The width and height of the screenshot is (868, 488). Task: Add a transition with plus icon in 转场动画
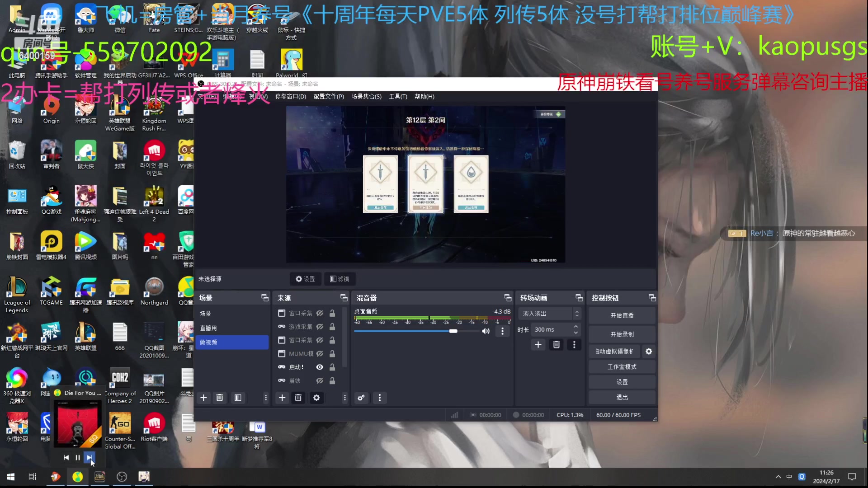pyautogui.click(x=538, y=345)
